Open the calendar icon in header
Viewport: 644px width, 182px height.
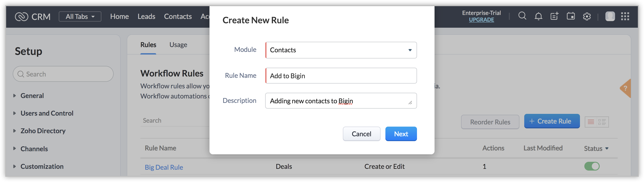[571, 16]
